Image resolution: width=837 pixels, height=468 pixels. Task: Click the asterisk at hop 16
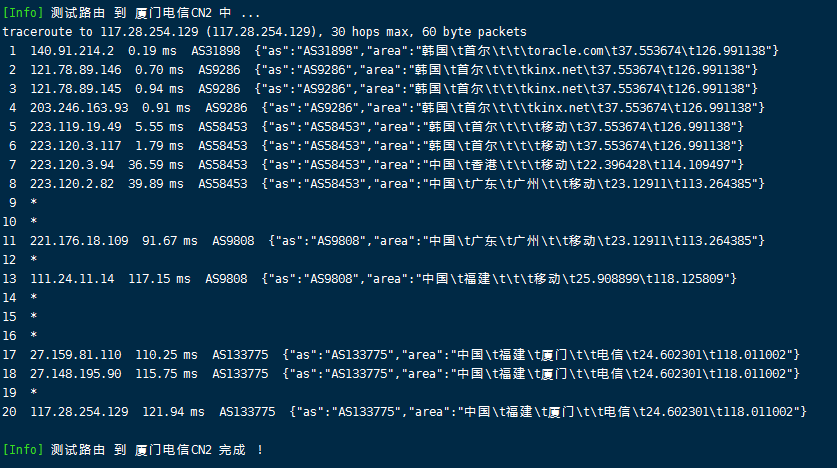pos(34,336)
